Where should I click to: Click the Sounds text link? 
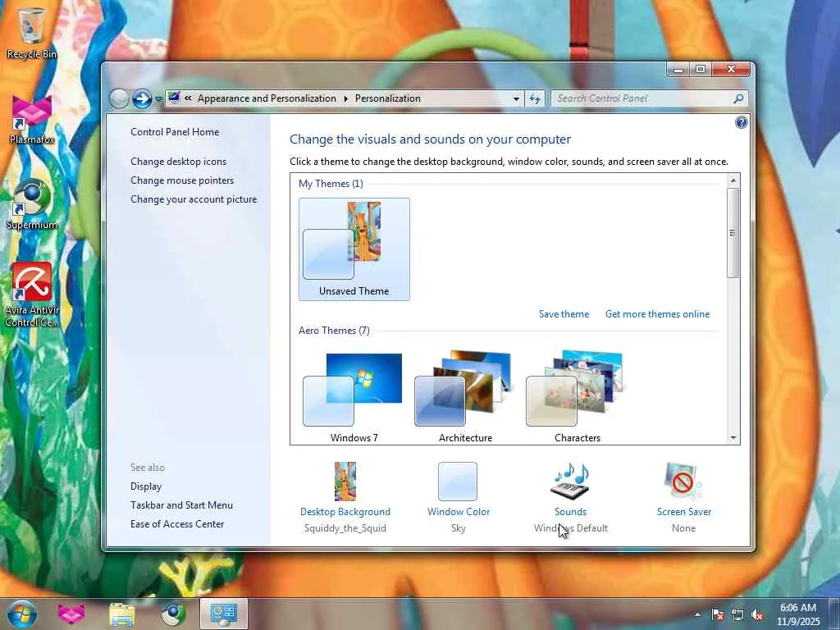click(x=571, y=512)
